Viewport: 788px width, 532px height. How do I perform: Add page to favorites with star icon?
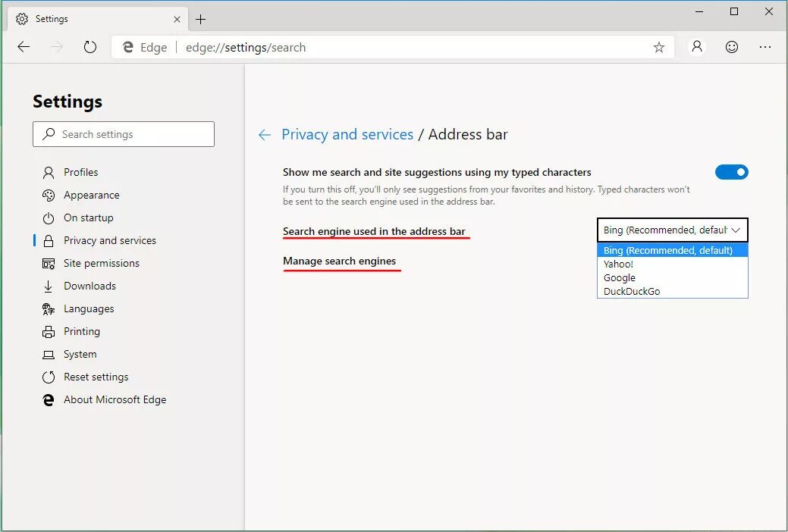(x=659, y=47)
